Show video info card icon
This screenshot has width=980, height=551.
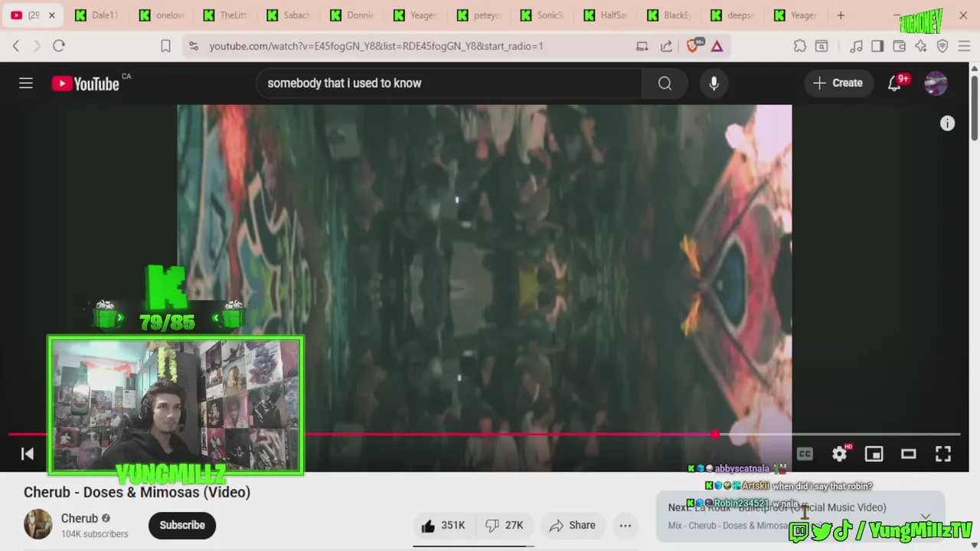[x=947, y=123]
